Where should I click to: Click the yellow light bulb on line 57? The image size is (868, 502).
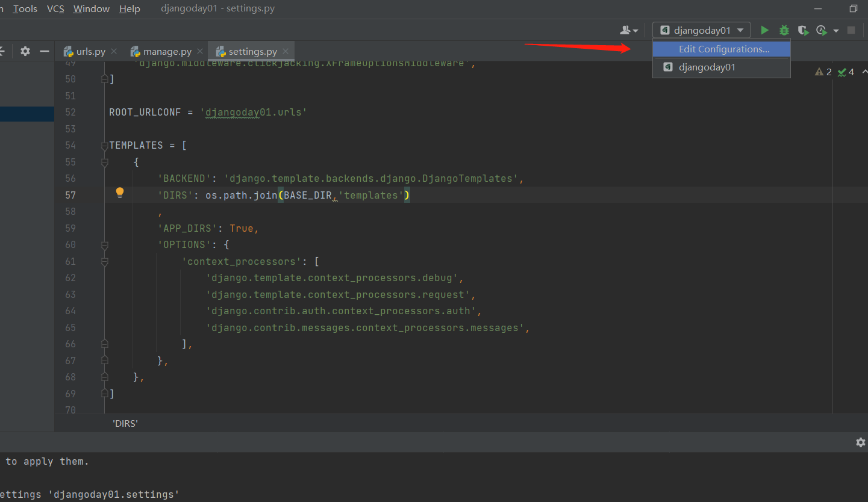point(120,193)
